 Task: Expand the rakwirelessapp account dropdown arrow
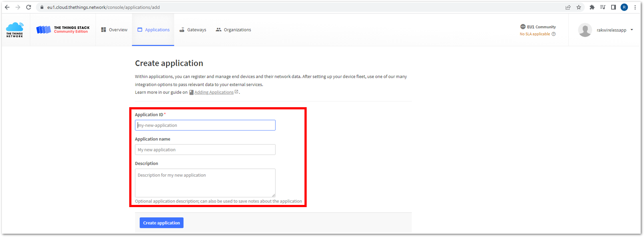pyautogui.click(x=632, y=30)
